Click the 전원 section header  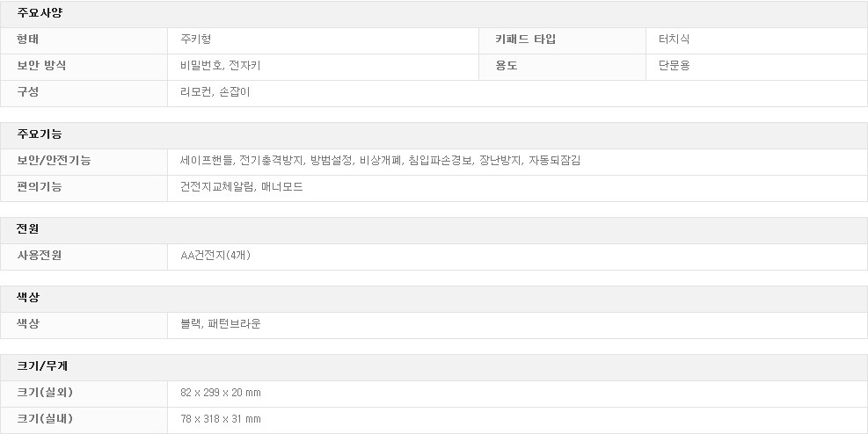[x=27, y=229]
